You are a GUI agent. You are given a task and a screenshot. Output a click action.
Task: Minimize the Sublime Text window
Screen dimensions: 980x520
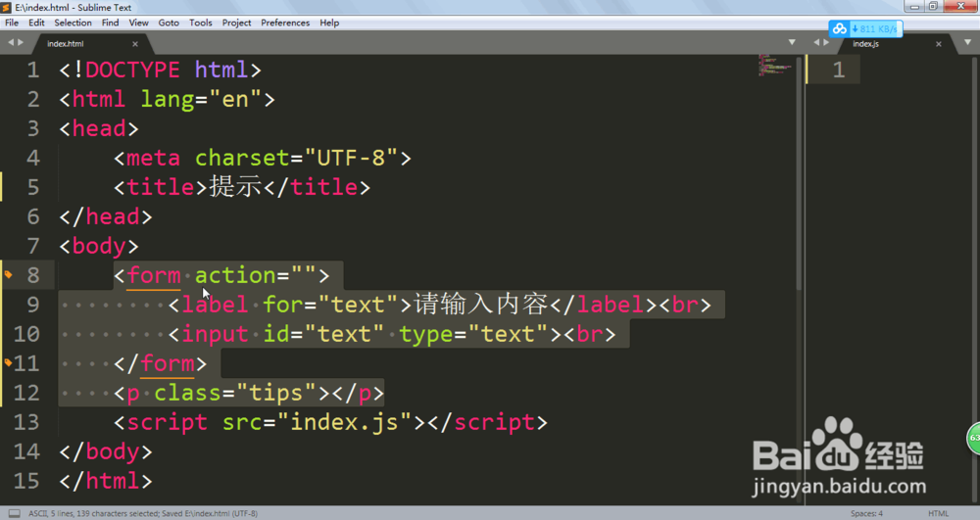coord(914,6)
